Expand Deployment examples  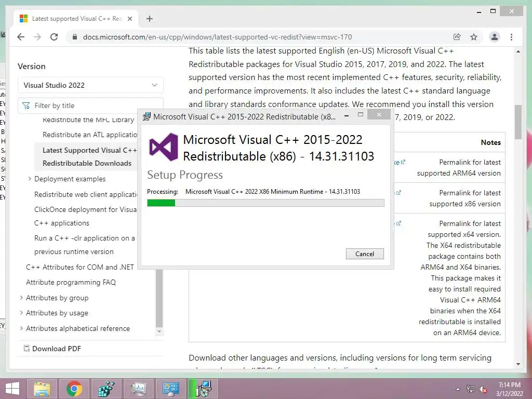(30, 179)
